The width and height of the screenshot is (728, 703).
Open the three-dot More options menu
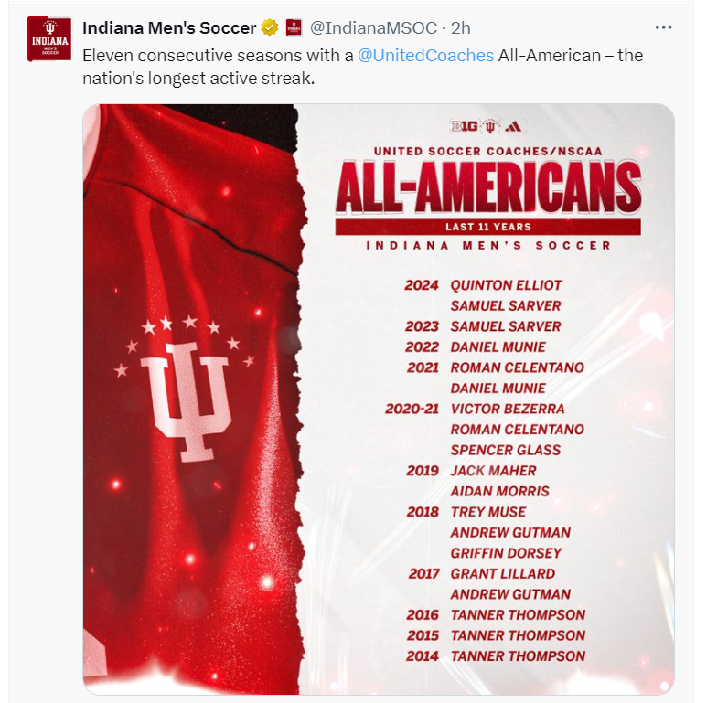coord(664,27)
